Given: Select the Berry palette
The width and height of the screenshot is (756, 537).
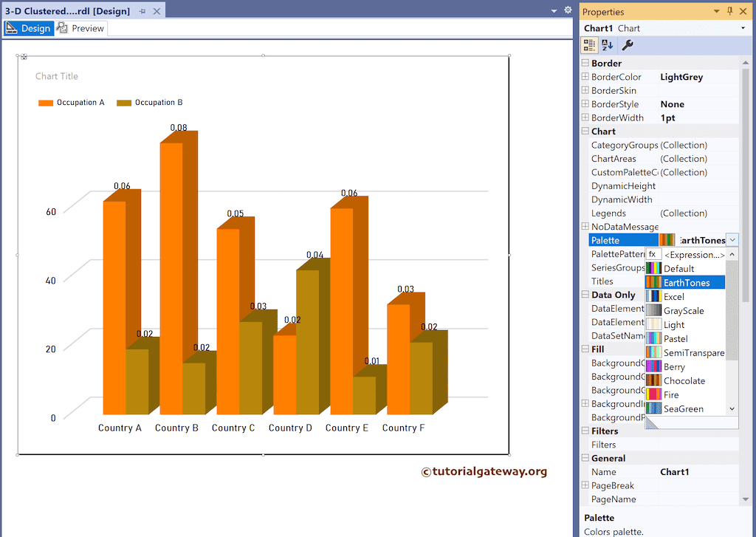Looking at the screenshot, I should pyautogui.click(x=685, y=366).
